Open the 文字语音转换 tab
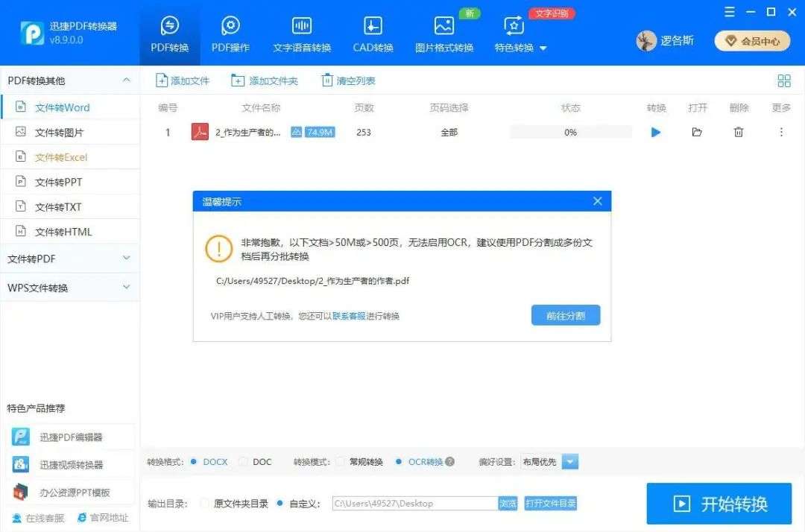805x532 pixels. 302,34
